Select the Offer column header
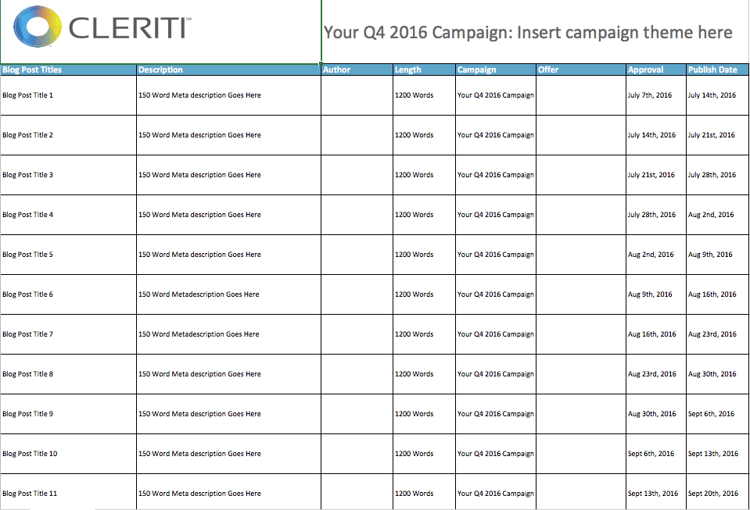750x510 pixels. point(581,70)
